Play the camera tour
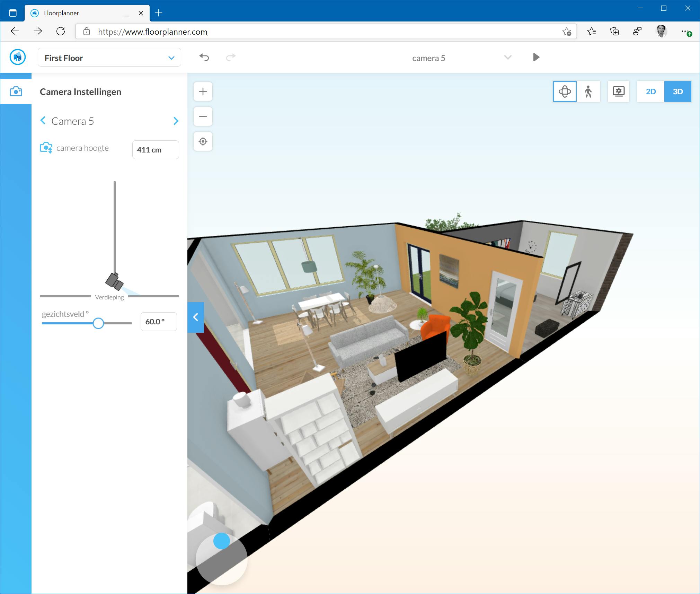 (x=536, y=57)
